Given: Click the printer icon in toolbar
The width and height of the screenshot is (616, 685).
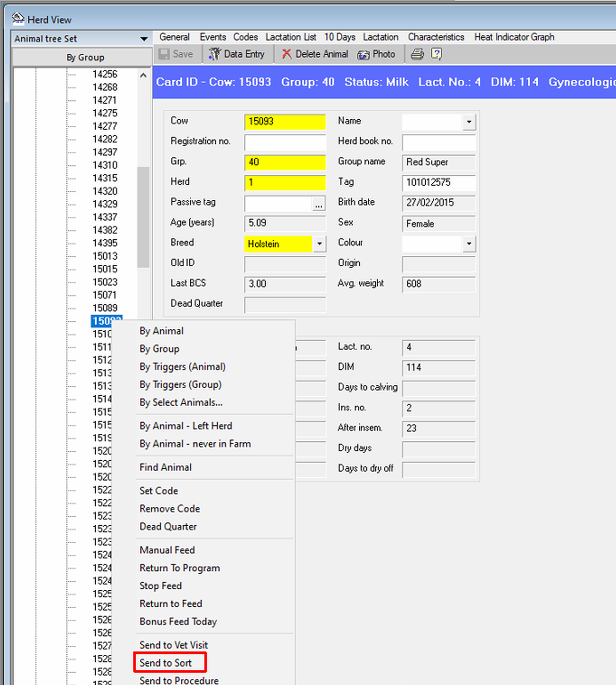Looking at the screenshot, I should pos(417,54).
